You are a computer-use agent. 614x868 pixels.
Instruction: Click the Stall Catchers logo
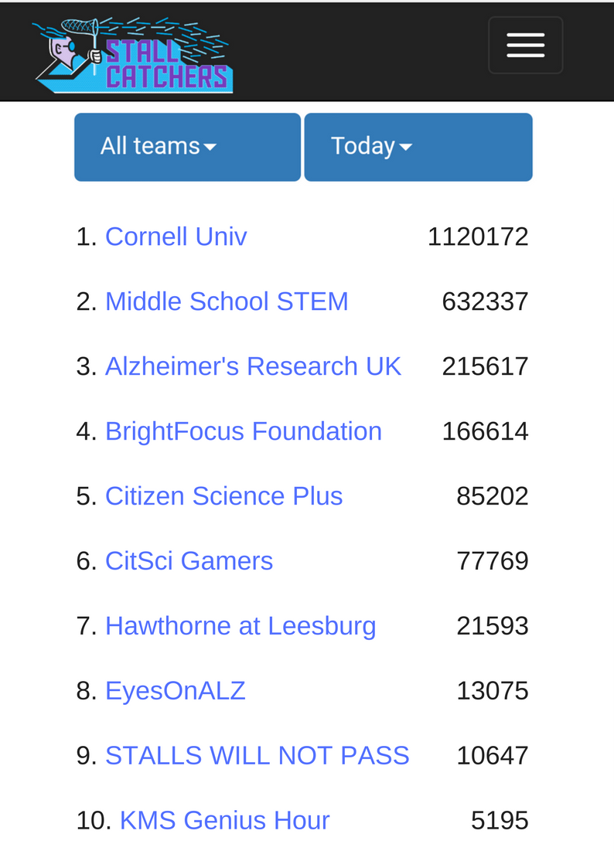[133, 54]
